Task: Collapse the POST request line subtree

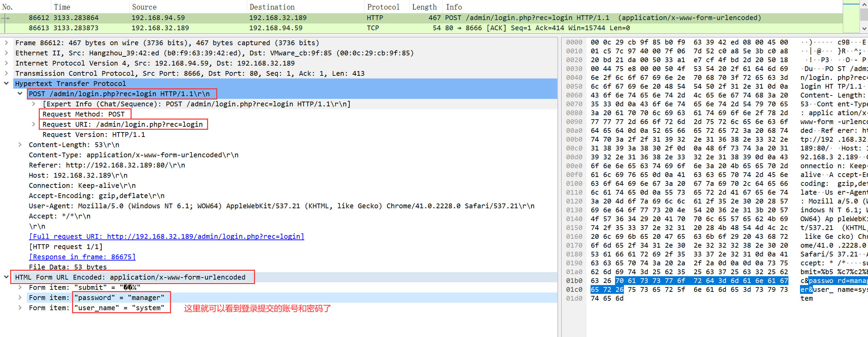Action: pos(20,94)
